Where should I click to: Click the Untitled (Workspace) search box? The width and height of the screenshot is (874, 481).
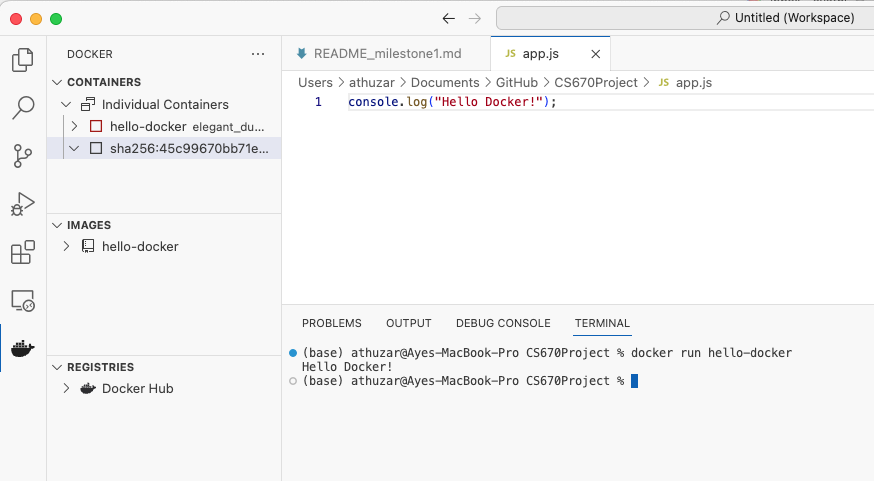point(685,18)
